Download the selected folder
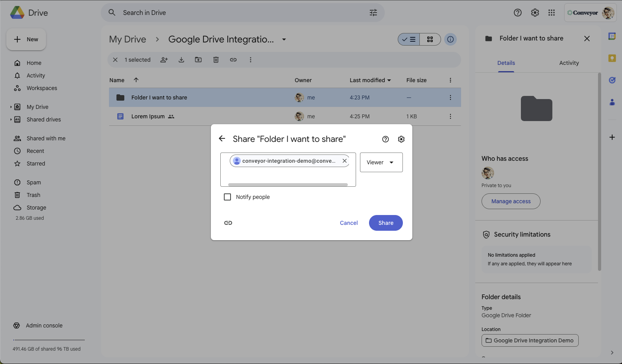This screenshot has height=364, width=622. 181,60
